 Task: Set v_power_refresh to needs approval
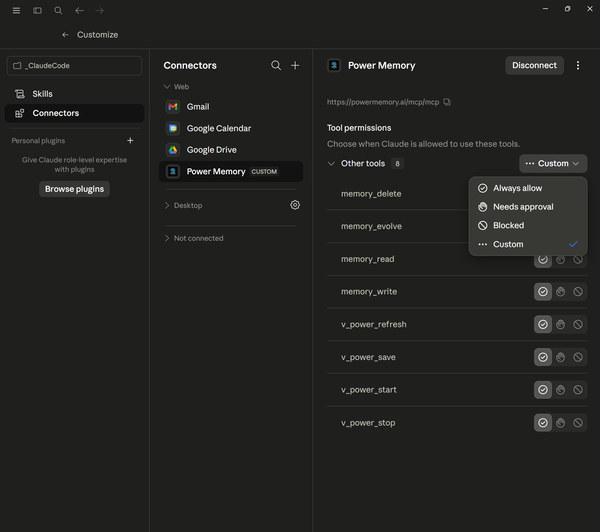(x=560, y=325)
